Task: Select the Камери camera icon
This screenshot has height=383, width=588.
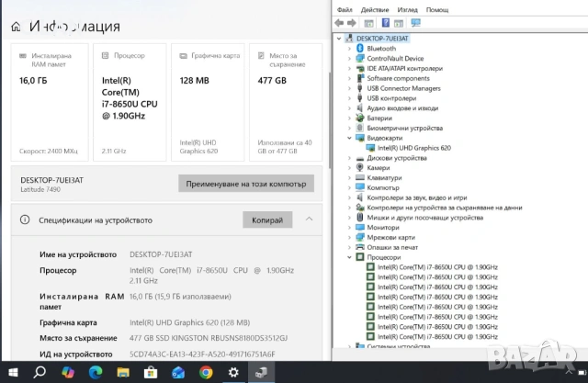Action: [x=360, y=167]
